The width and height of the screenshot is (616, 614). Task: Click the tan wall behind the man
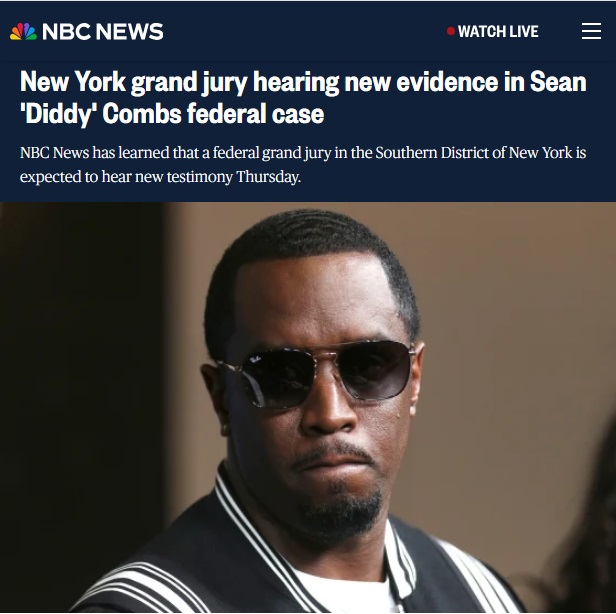coord(511,314)
